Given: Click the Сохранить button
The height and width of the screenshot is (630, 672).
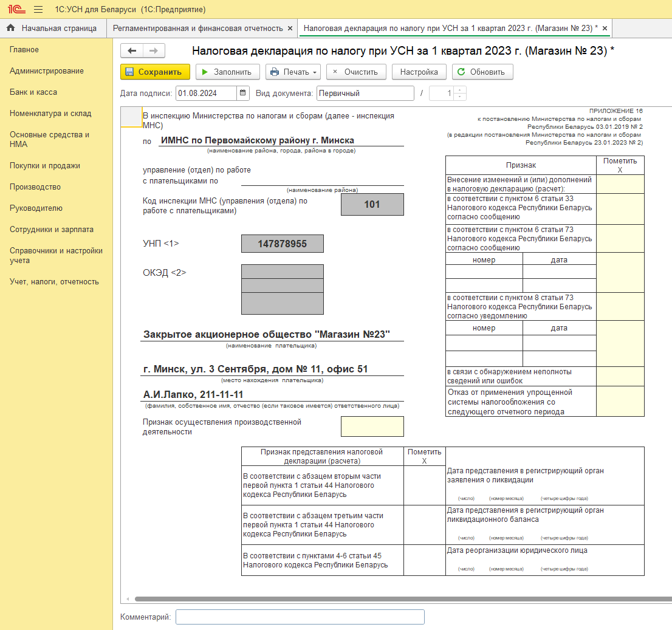Looking at the screenshot, I should [155, 72].
